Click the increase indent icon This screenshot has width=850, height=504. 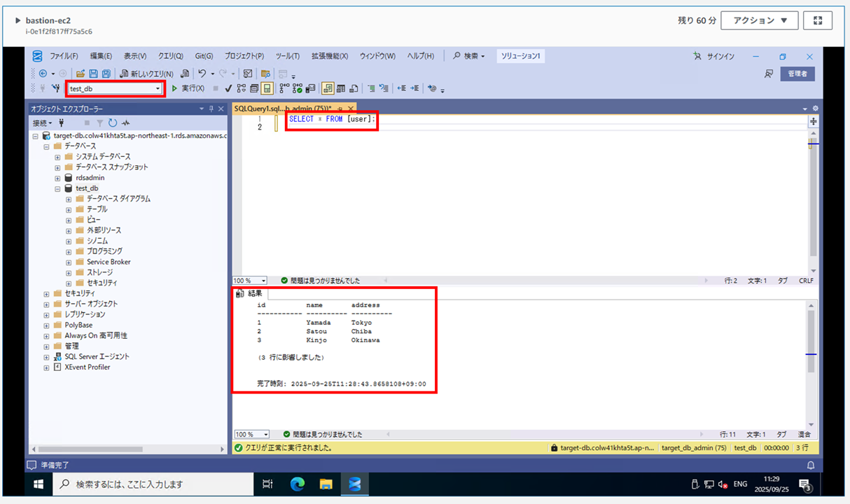[414, 88]
